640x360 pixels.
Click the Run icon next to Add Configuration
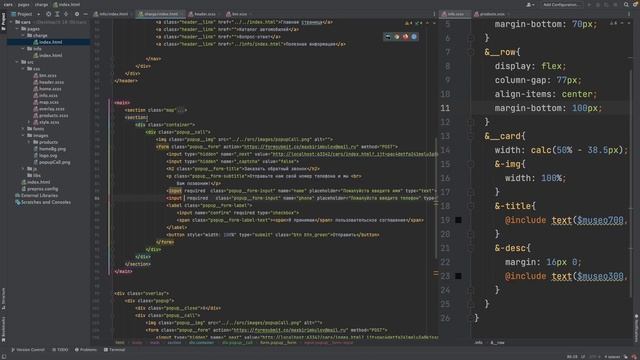[x=589, y=4]
